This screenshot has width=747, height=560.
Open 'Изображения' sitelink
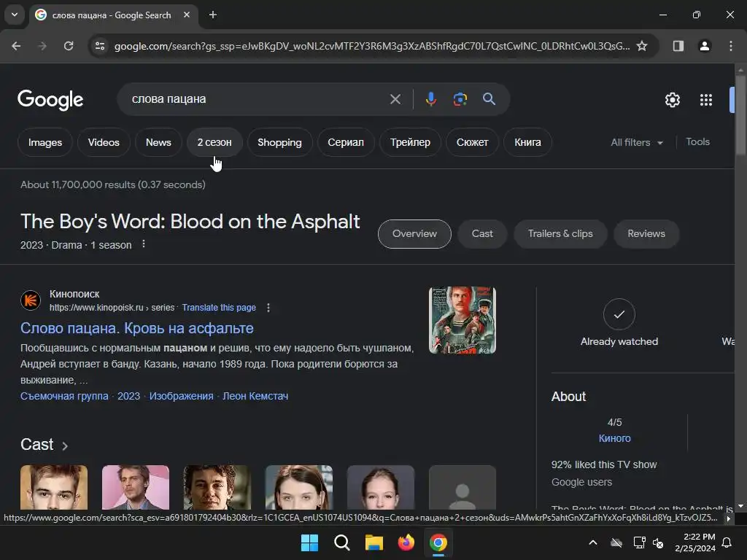click(x=181, y=396)
